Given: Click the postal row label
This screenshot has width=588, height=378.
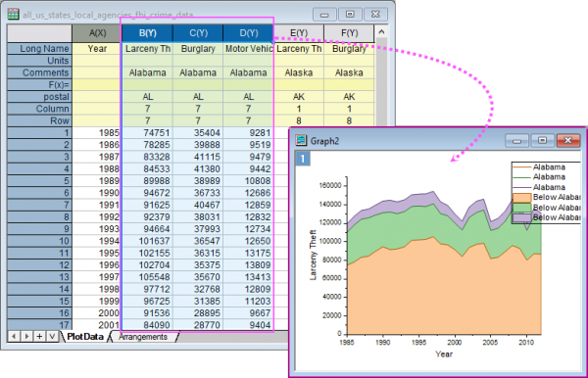Looking at the screenshot, I should 40,97.
